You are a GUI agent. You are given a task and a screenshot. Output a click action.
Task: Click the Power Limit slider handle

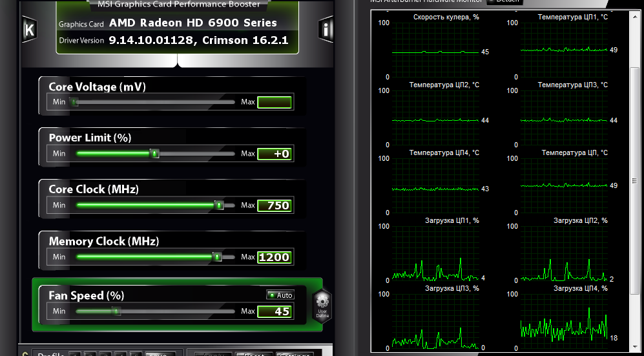(x=154, y=154)
